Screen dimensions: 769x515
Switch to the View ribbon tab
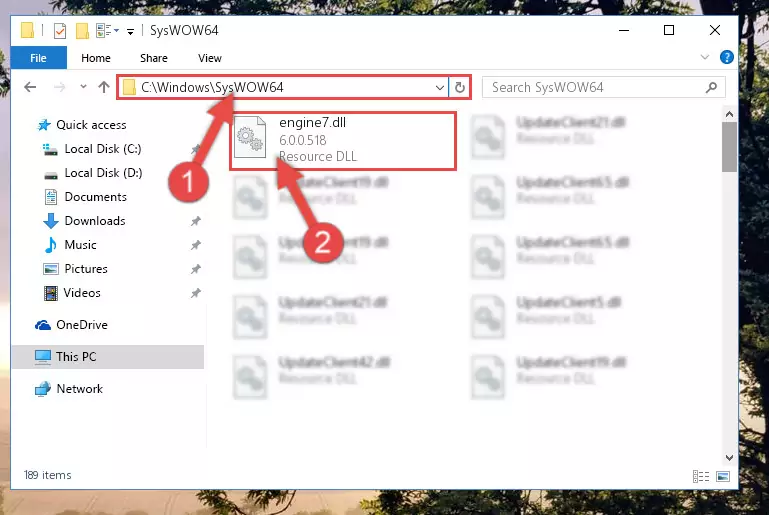coord(209,58)
